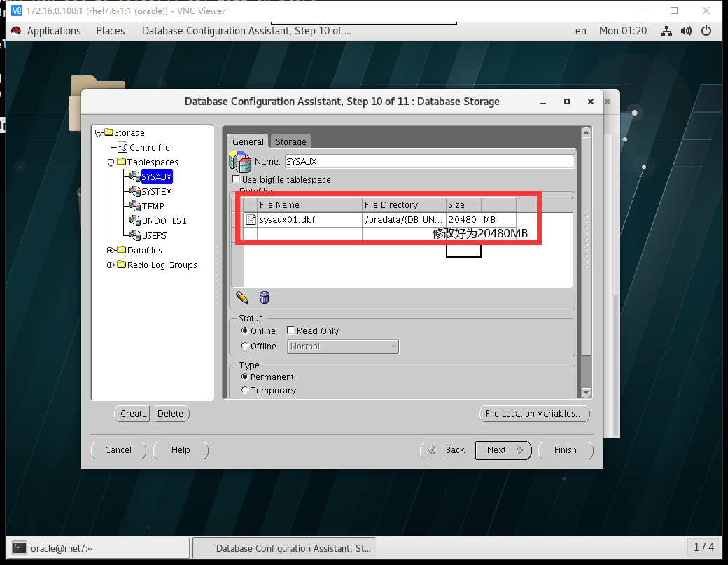Open the Normal offline mode dropdown
This screenshot has width=728, height=565.
coord(343,347)
